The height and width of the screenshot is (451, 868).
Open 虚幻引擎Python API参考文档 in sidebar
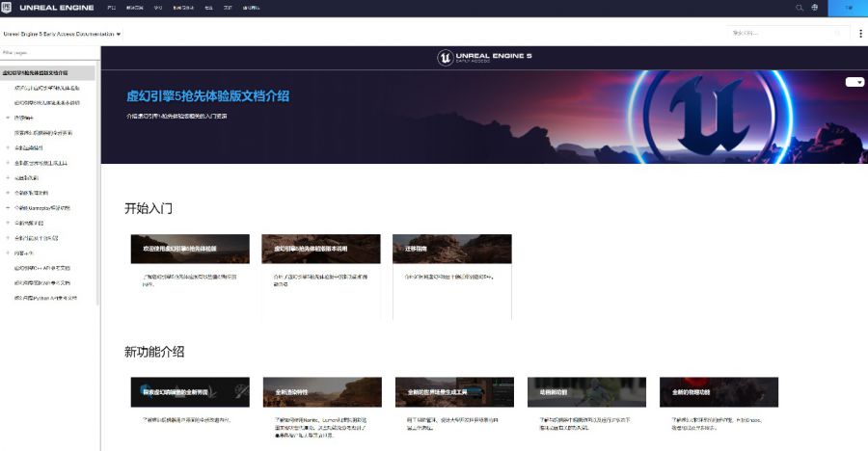[x=45, y=298]
